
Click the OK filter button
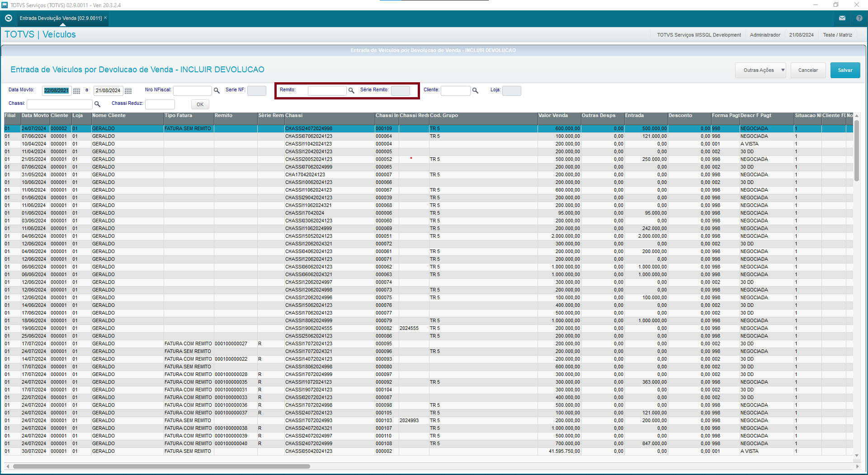tap(200, 104)
